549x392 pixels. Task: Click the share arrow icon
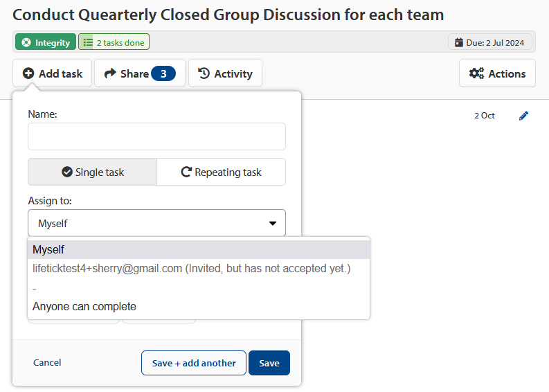tap(110, 73)
